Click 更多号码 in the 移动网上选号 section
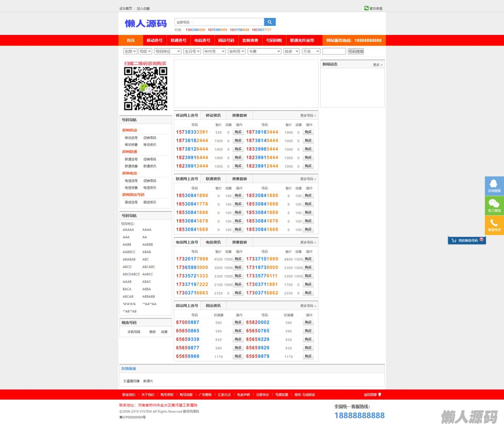Image resolution: width=504 pixels, height=428 pixels. point(308,116)
